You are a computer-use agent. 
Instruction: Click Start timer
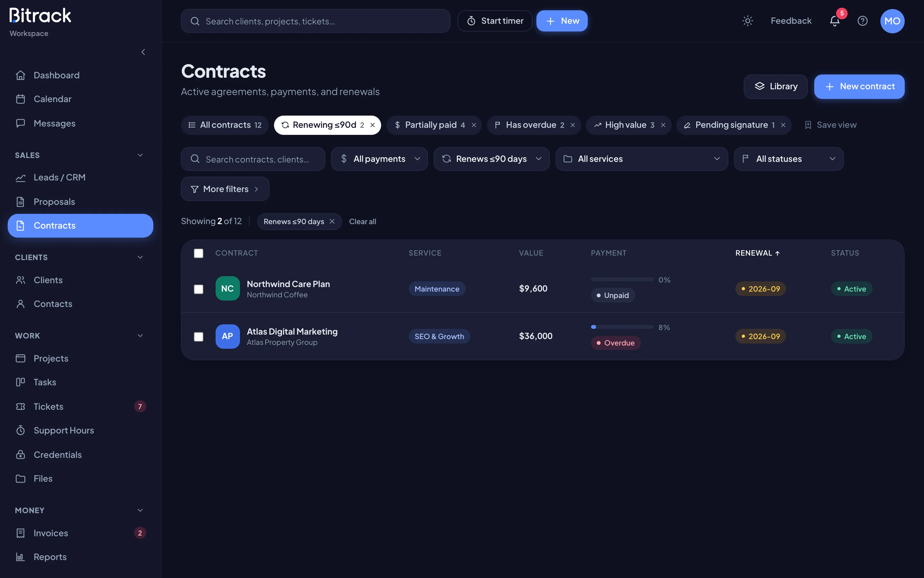[x=495, y=21]
